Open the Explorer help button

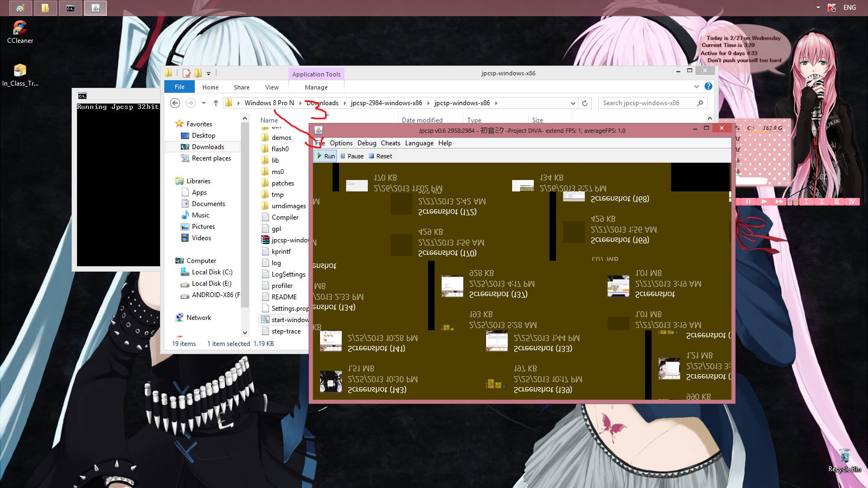click(709, 87)
